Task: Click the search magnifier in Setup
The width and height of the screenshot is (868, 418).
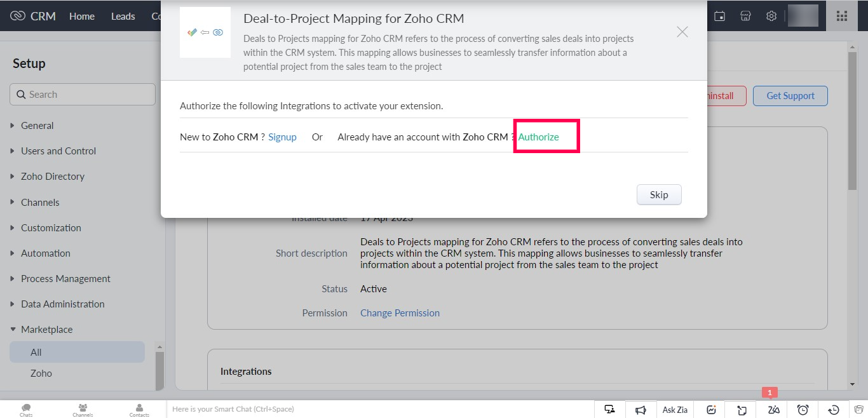Action: (x=21, y=95)
